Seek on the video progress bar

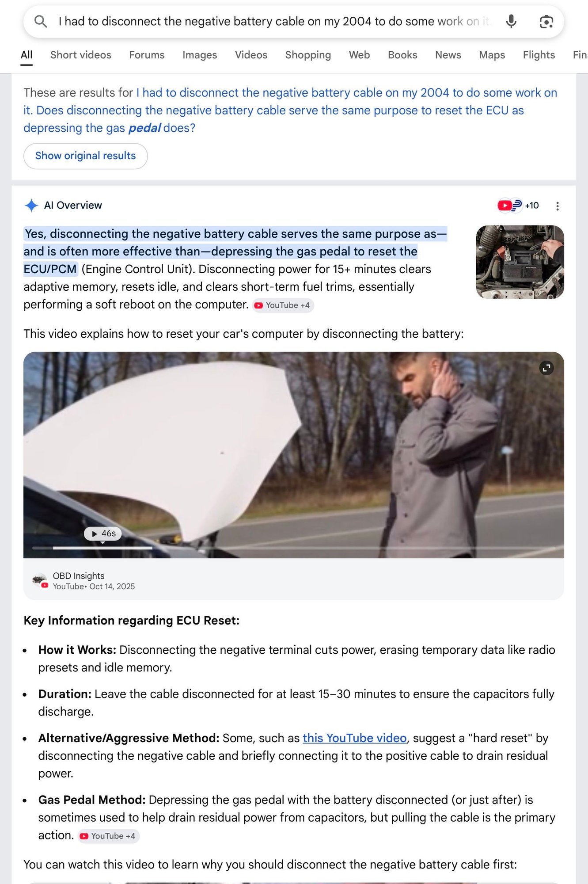[294, 548]
